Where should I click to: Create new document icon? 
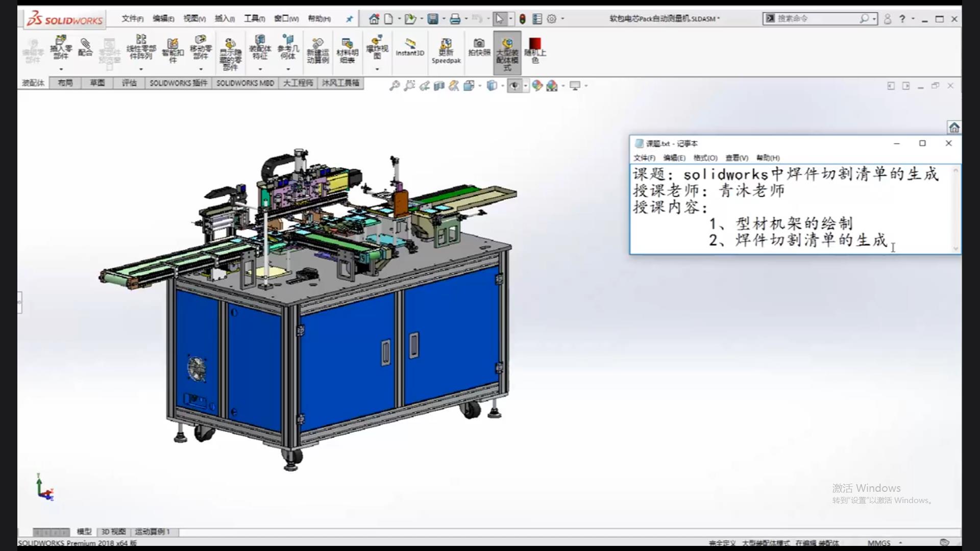(x=388, y=19)
